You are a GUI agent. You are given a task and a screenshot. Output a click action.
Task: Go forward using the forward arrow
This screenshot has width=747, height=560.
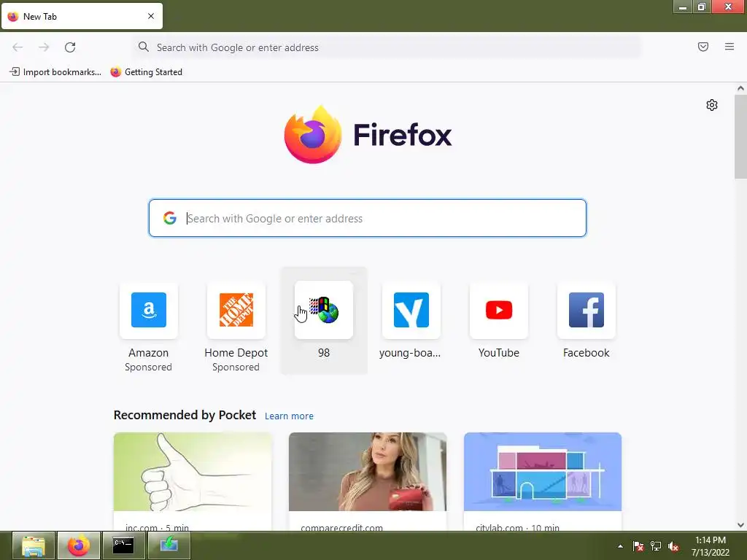[x=44, y=47]
